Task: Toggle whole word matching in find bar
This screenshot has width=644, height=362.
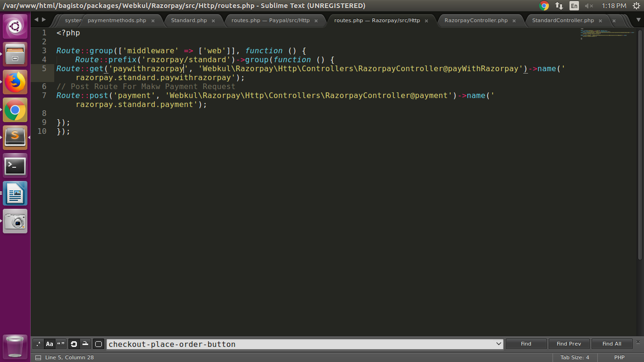Action: click(61, 344)
